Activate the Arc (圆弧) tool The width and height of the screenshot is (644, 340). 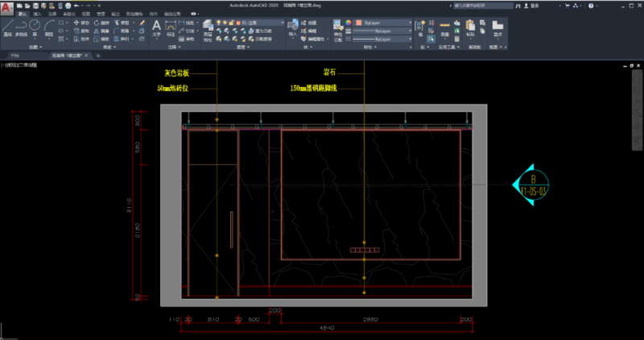(49, 27)
